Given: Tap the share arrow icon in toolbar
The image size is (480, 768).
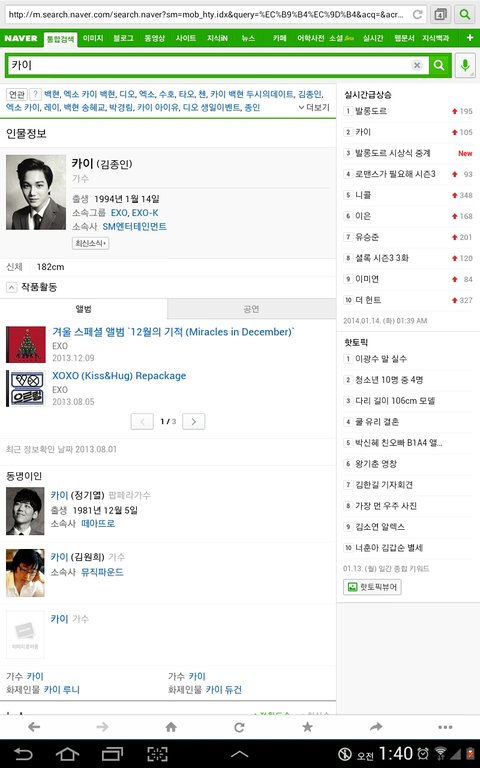Looking at the screenshot, I should tap(376, 726).
